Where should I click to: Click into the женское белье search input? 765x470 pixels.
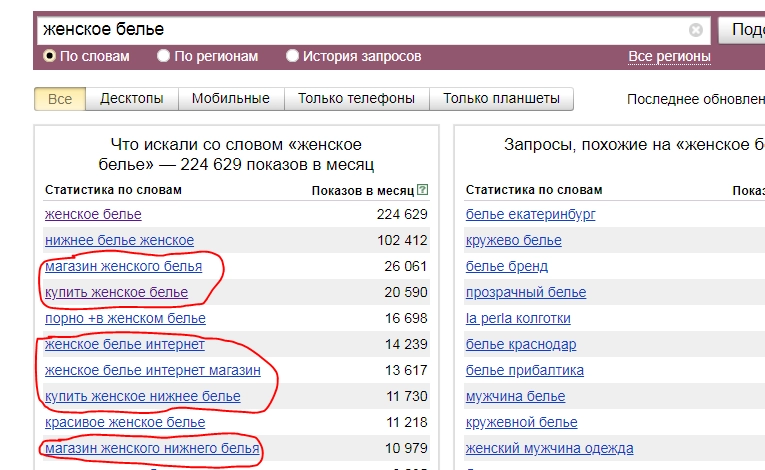363,30
